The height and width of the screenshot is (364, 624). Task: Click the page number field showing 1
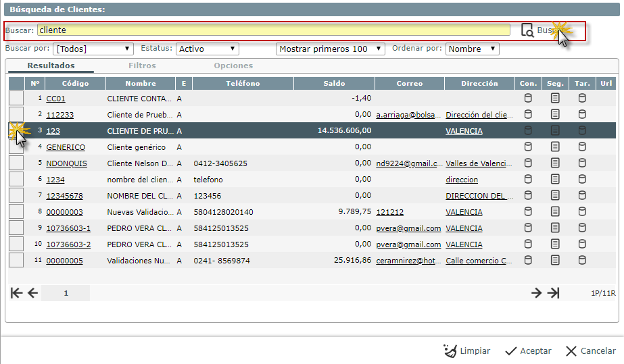pyautogui.click(x=66, y=293)
